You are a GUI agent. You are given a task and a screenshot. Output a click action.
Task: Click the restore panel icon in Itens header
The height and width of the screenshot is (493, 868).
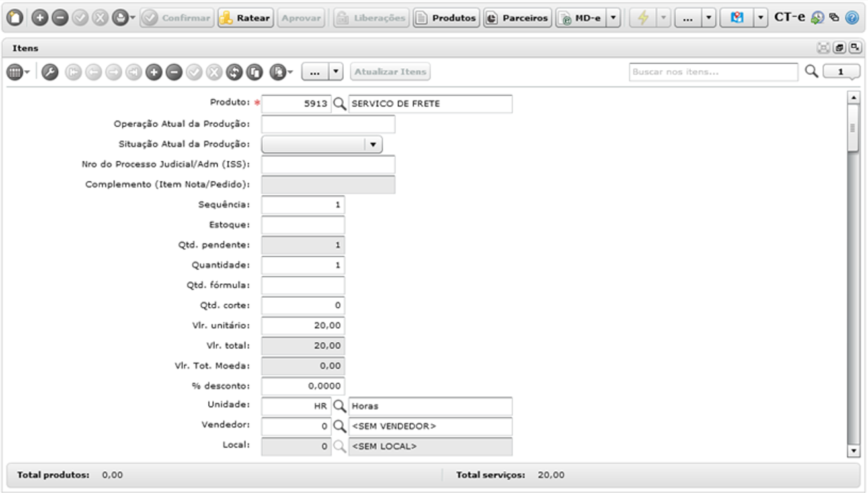click(x=840, y=48)
